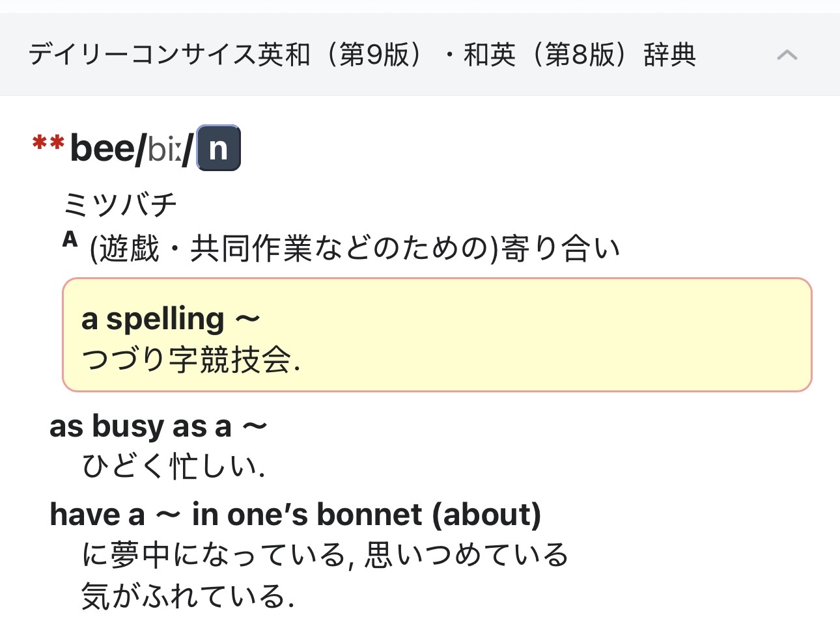Collapse the dictionary section with chevron

coord(787,55)
